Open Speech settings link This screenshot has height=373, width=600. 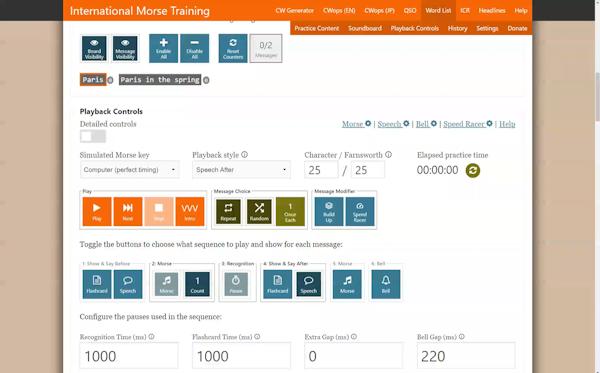[393, 124]
